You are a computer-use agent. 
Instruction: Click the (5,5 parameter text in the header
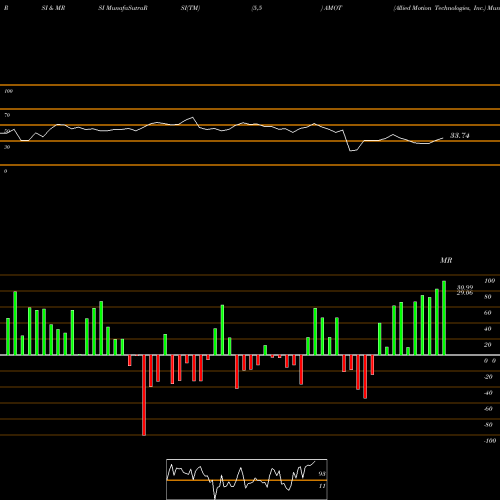(257, 8)
